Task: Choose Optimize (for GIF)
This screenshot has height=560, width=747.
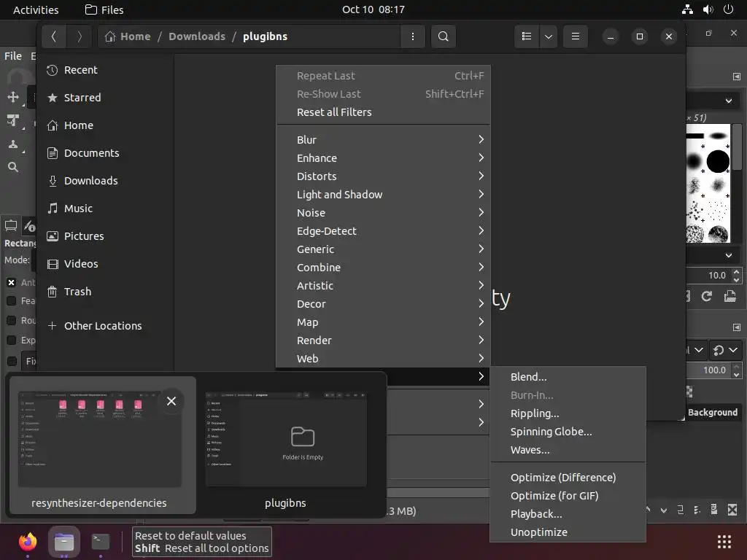Action: click(x=568, y=496)
